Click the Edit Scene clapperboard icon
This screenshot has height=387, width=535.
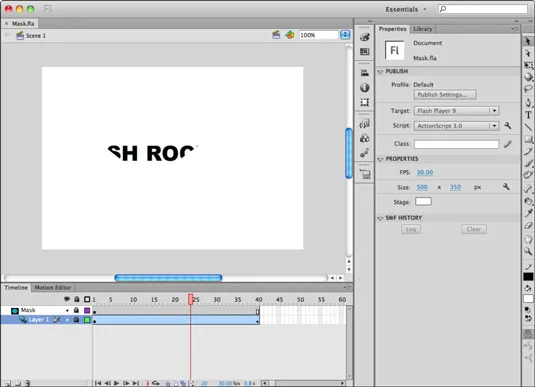[276, 35]
